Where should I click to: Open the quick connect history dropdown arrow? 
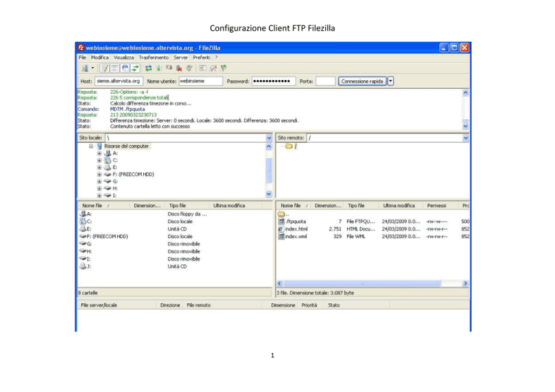tap(391, 82)
